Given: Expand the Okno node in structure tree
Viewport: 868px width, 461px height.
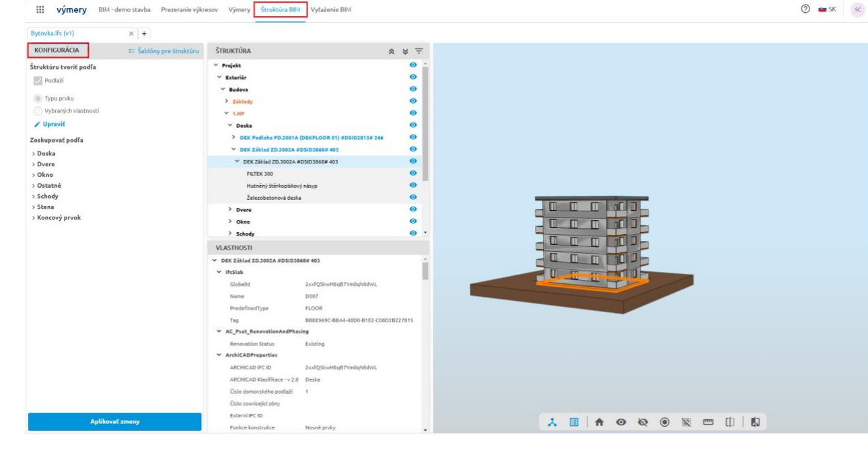Looking at the screenshot, I should point(230,221).
